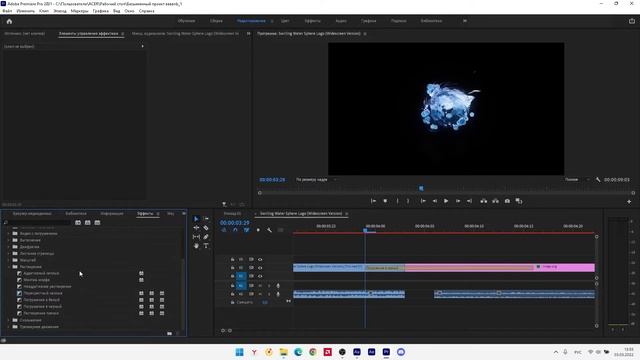This screenshot has height=360, width=640.
Task: Create a new custom bin in Effects panel
Action: coord(169,333)
